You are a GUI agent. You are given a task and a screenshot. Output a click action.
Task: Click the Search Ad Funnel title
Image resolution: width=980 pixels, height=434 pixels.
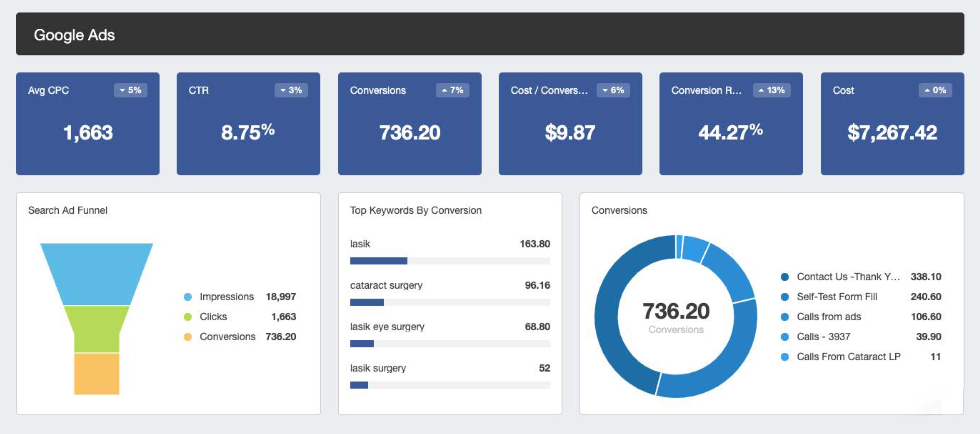tap(68, 210)
